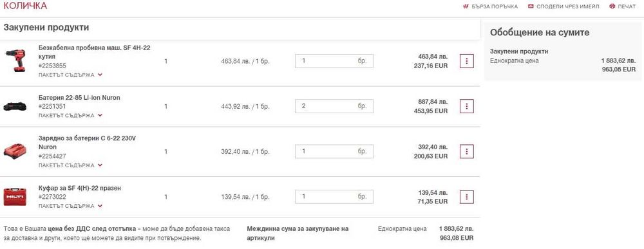Click unit price 443,92 лв. / 1 бр.
644x249 pixels.
click(245, 106)
